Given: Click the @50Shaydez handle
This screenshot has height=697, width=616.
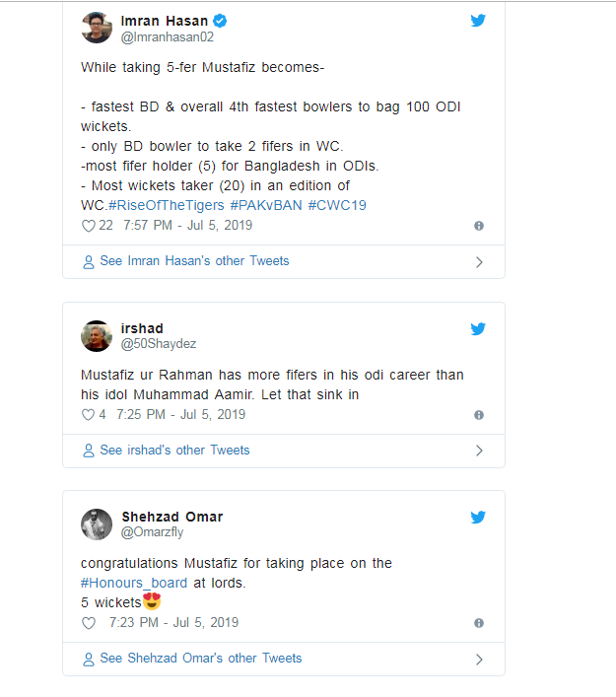Looking at the screenshot, I should coord(158,344).
